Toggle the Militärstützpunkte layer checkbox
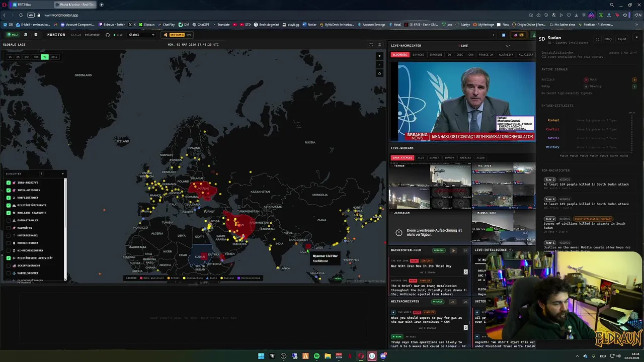Image resolution: width=644 pixels, height=362 pixels. pyautogui.click(x=9, y=205)
